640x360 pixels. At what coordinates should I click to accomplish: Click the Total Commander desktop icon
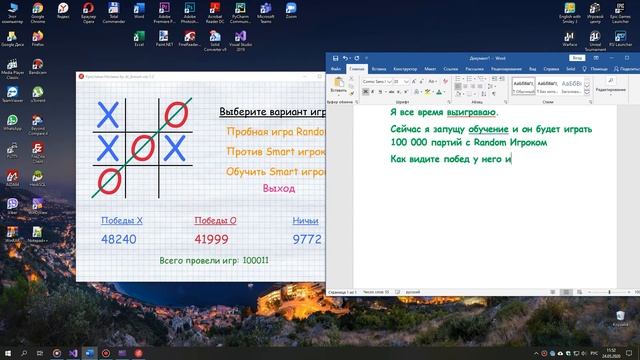coord(113,12)
